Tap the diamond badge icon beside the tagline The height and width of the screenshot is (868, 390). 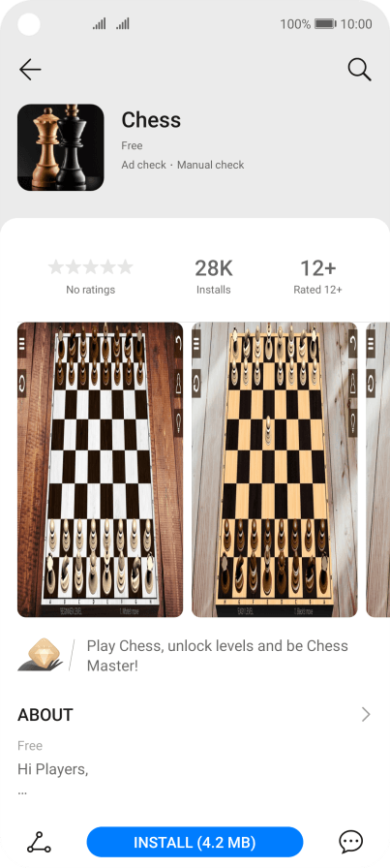[41, 655]
